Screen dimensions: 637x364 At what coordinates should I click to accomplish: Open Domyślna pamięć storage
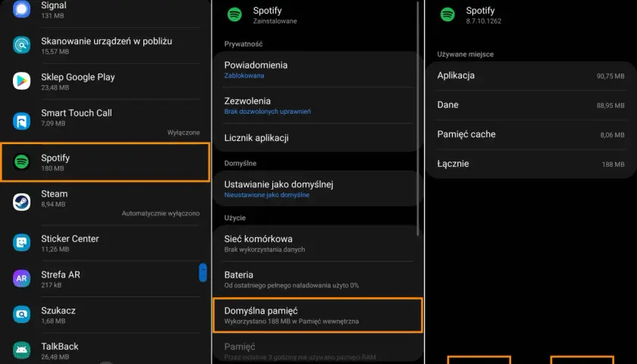[x=318, y=315]
